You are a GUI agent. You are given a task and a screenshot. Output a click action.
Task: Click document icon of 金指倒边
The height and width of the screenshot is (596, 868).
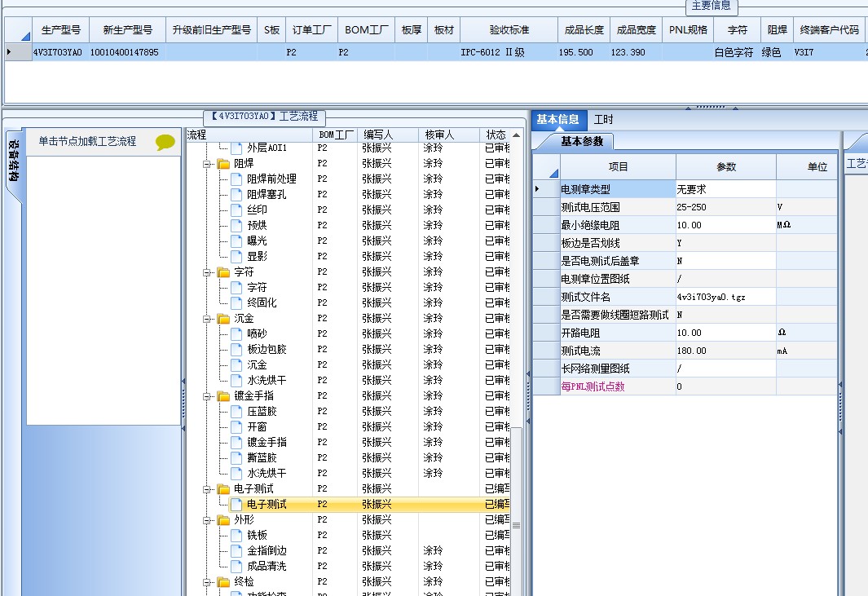237,551
